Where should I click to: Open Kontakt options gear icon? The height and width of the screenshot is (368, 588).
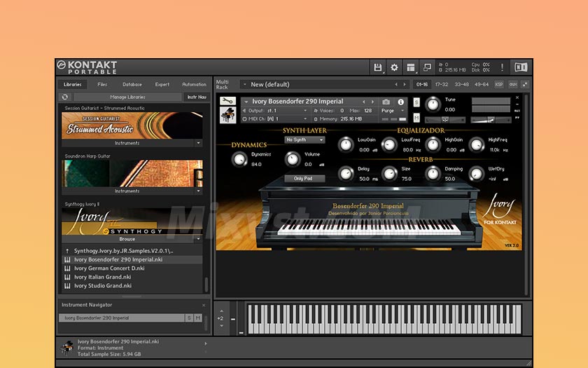(394, 67)
